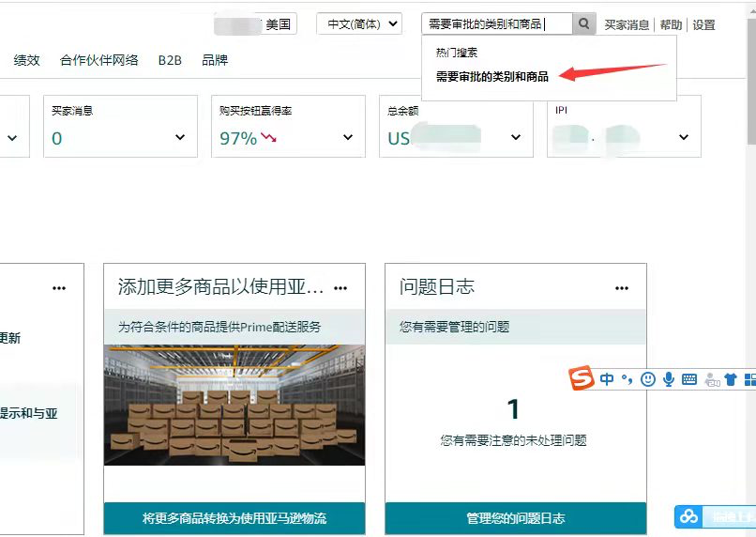Click the Sogou microphone voice input icon
Image resolution: width=756 pixels, height=537 pixels.
pyautogui.click(x=669, y=379)
